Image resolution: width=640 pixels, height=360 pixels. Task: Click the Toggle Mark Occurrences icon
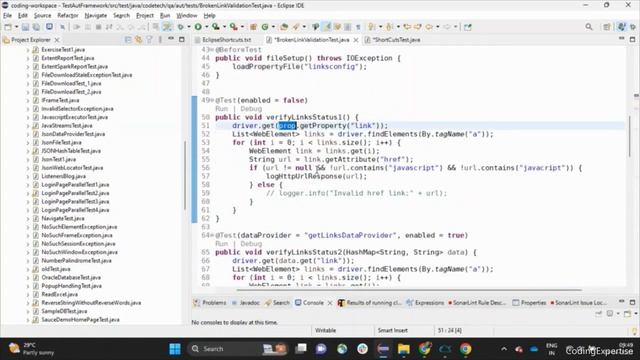(327, 27)
